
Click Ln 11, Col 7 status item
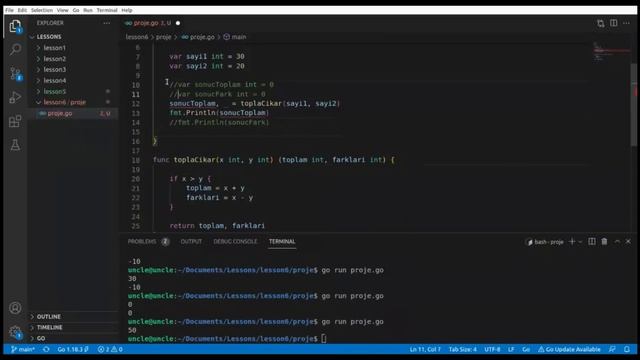(x=425, y=349)
